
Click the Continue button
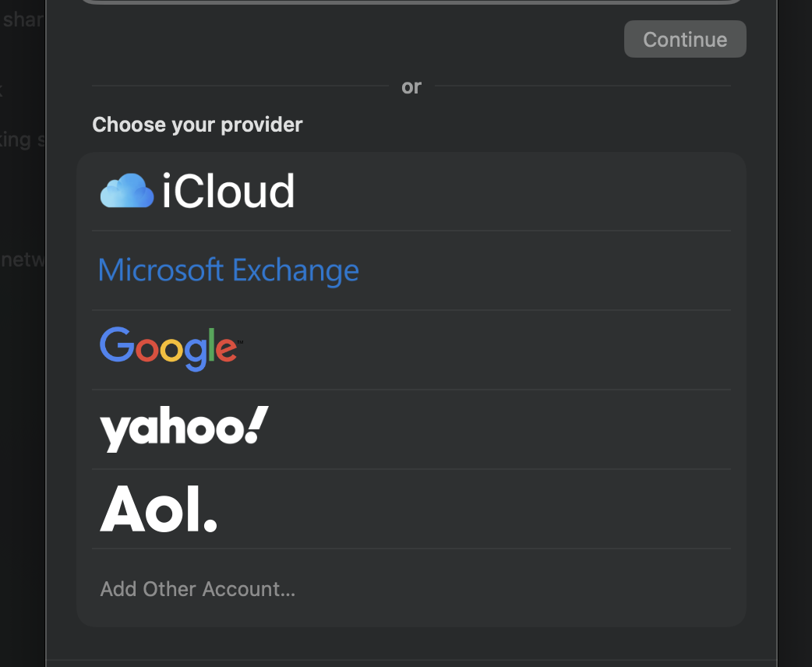point(685,40)
